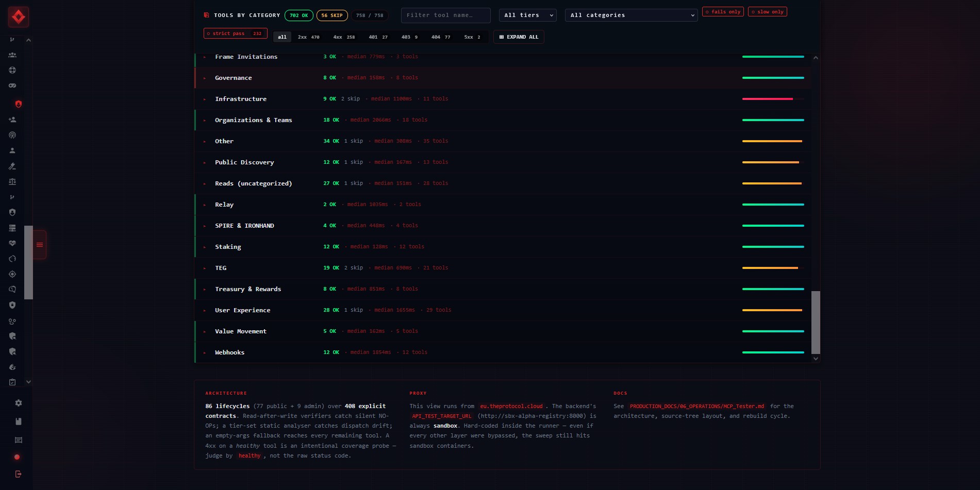Open the book docs sidebar icon
This screenshot has width=980, height=490.
point(19,421)
